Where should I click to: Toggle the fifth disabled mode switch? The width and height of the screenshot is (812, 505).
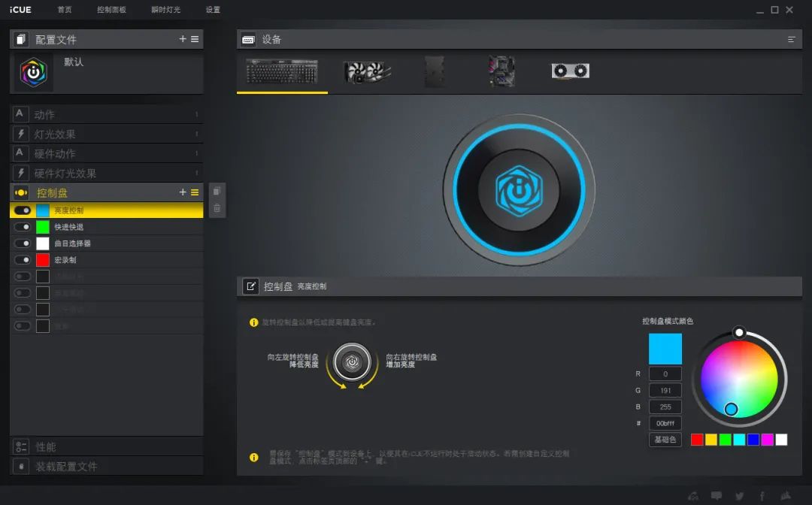[x=23, y=277]
